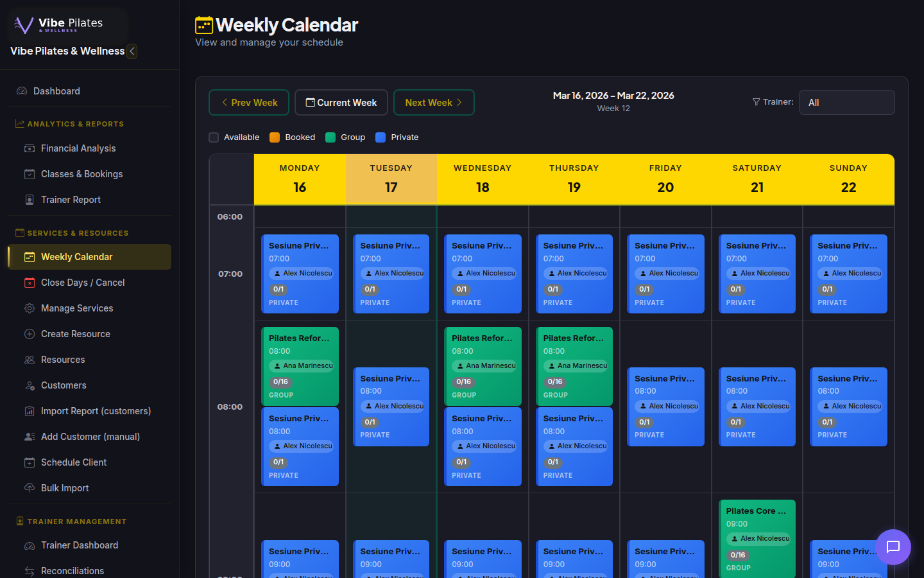Open the Trainer dropdown set to All

tap(847, 103)
